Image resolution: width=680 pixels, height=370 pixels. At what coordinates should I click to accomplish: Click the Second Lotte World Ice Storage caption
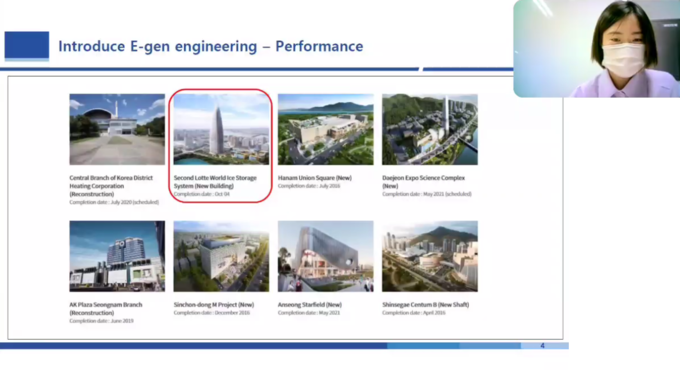point(215,182)
